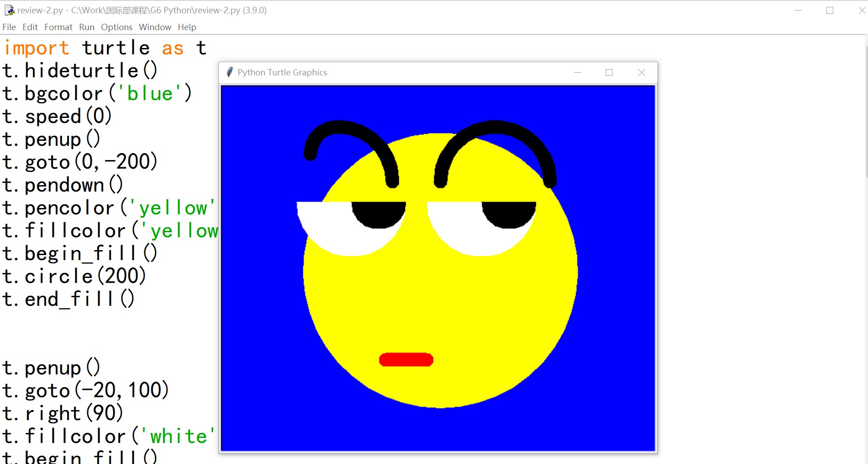The image size is (868, 464).
Task: Click the red mouth on the turtle canvas
Action: [406, 360]
